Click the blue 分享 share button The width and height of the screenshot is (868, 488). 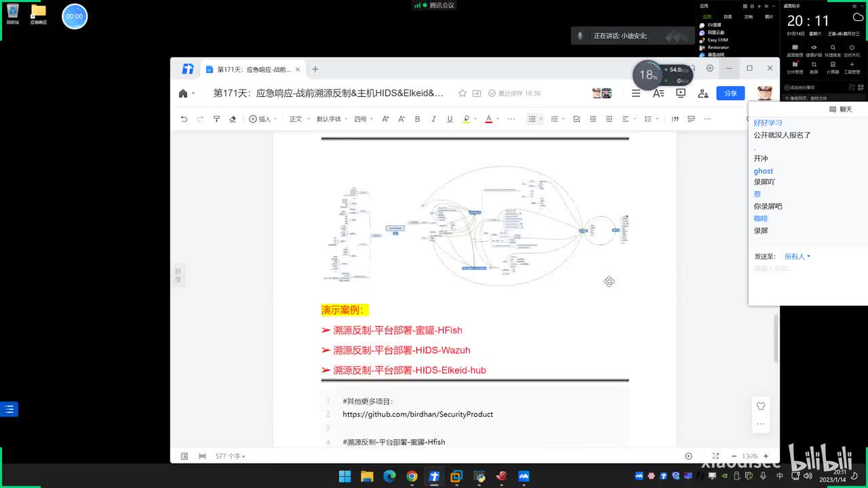pyautogui.click(x=731, y=94)
